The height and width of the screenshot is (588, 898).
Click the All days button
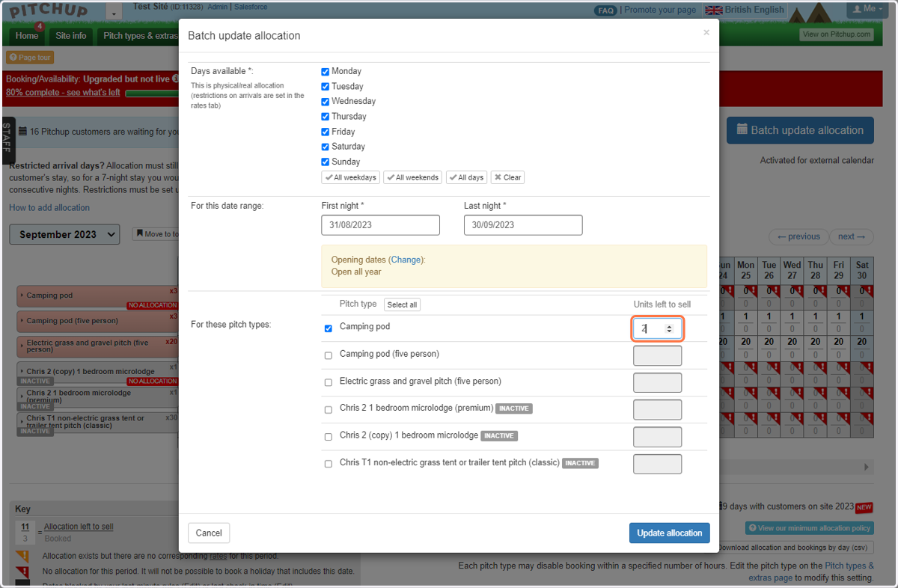tap(466, 177)
